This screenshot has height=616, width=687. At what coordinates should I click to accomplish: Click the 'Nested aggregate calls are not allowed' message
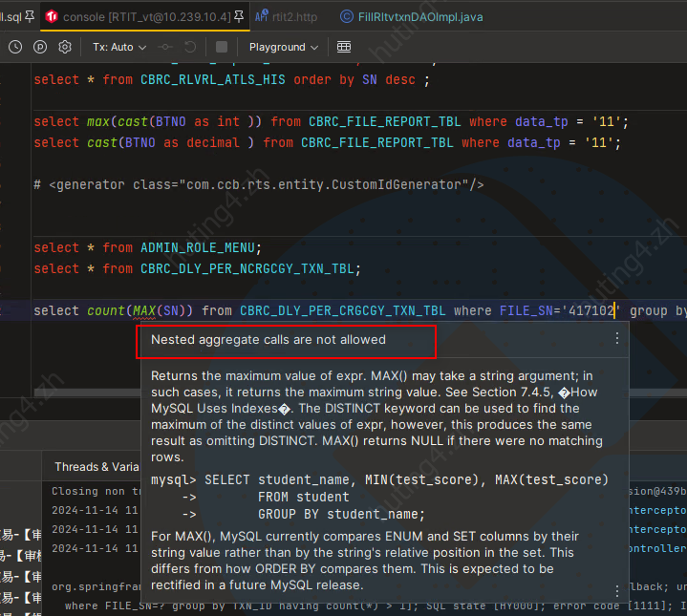[x=268, y=339]
